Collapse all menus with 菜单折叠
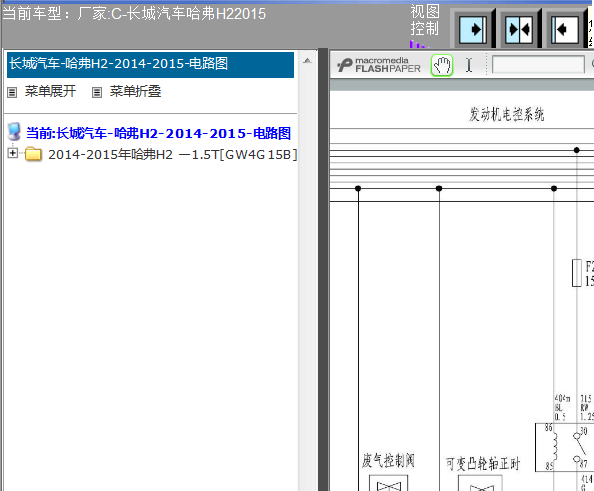This screenshot has height=491, width=594. tap(135, 91)
